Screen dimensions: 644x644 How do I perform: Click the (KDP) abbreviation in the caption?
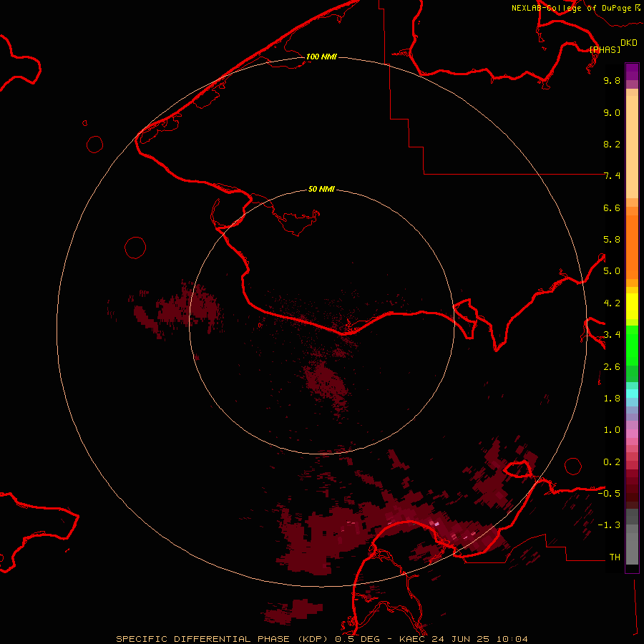(313, 639)
